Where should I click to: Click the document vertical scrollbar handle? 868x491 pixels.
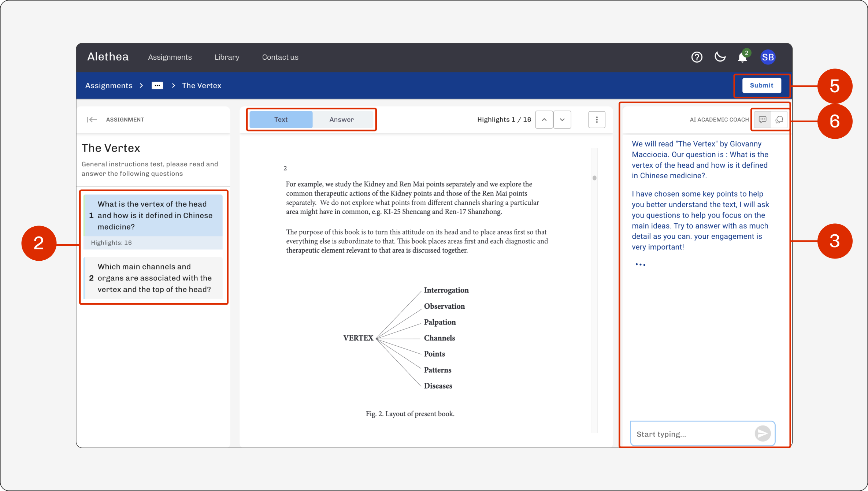pyautogui.click(x=594, y=178)
